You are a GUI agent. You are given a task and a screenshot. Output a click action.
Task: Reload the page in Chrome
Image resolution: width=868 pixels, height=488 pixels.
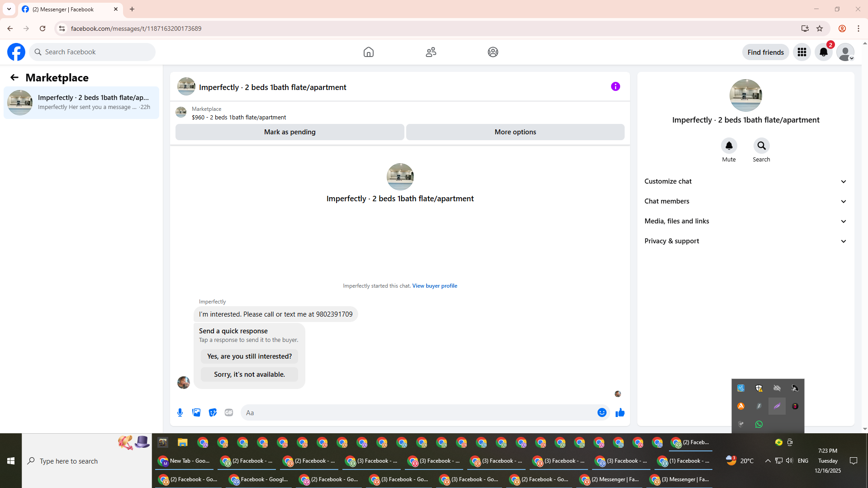43,28
